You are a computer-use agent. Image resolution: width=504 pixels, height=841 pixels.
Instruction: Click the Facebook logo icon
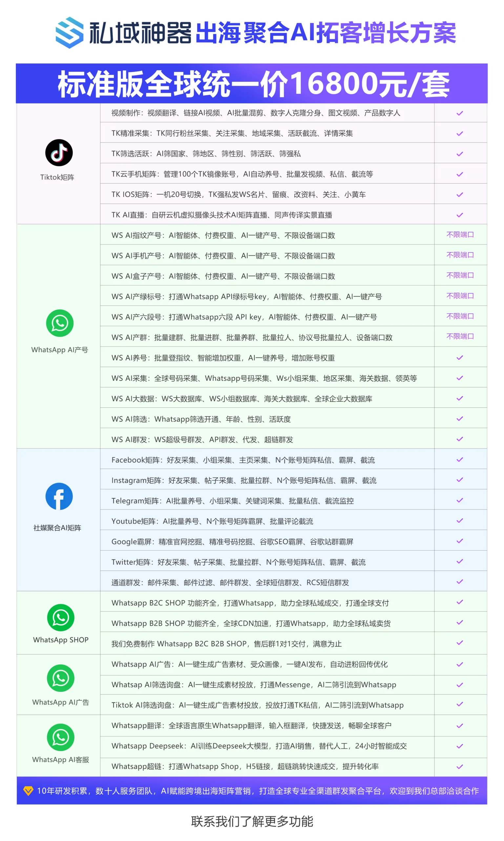[59, 496]
